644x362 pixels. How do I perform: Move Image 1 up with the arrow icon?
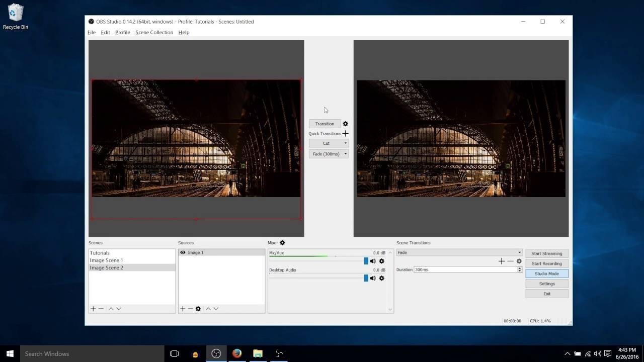[208, 308]
